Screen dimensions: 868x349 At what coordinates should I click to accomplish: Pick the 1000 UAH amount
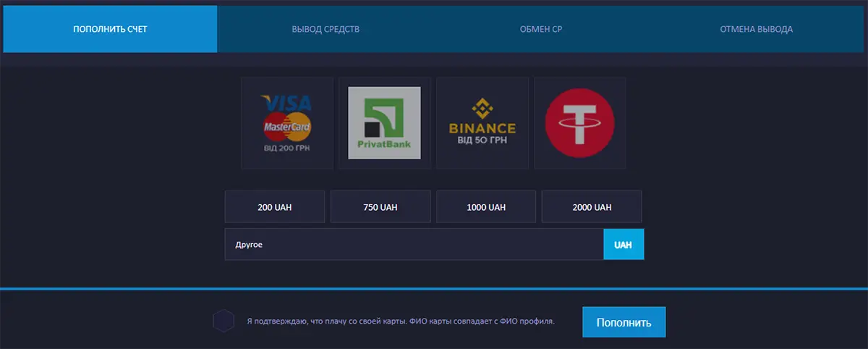click(x=486, y=207)
